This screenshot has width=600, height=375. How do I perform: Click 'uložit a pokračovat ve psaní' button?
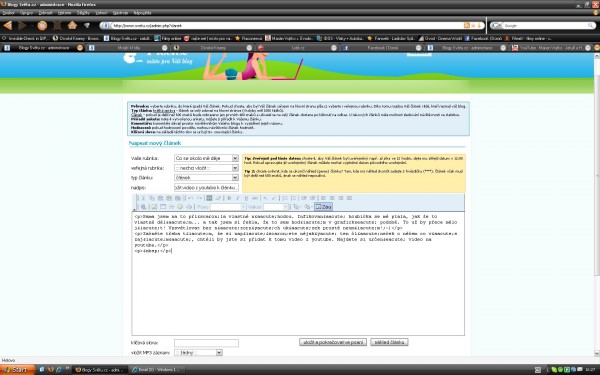coord(333,342)
